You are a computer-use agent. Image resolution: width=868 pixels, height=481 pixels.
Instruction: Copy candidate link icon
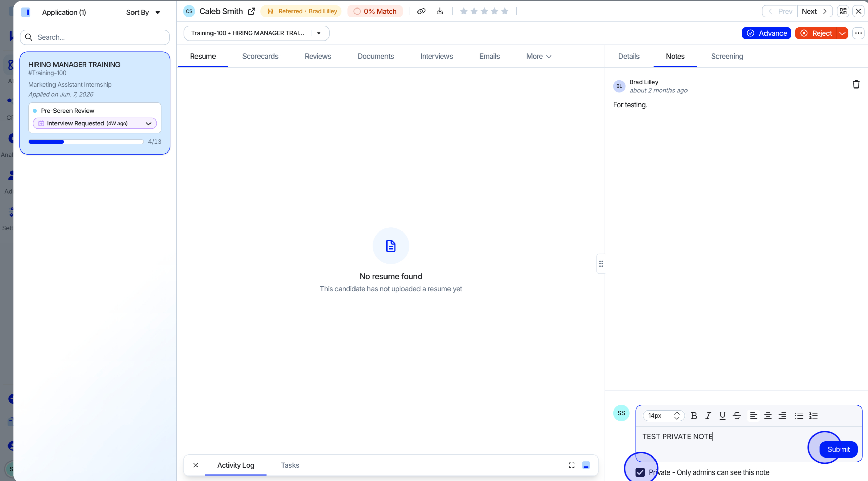point(421,11)
